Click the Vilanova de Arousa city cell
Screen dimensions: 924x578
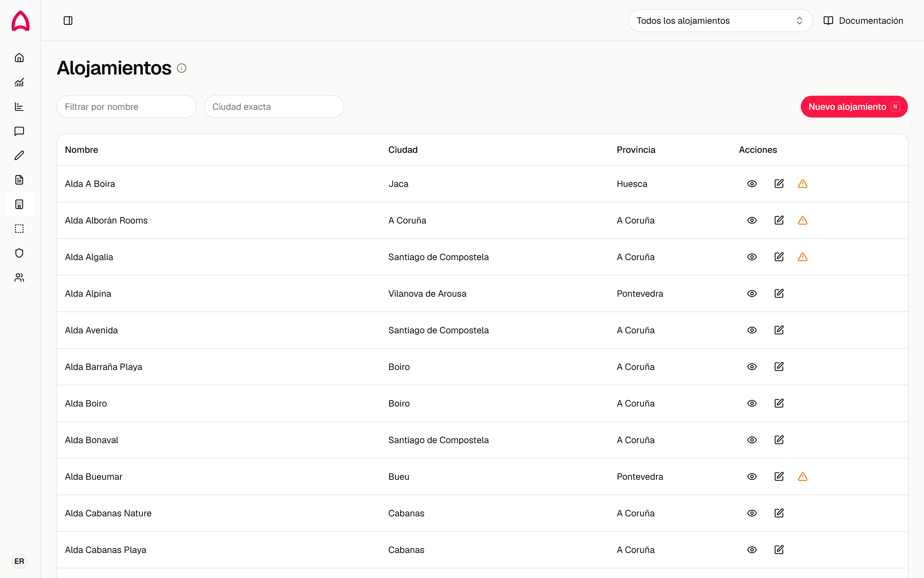[x=427, y=293]
